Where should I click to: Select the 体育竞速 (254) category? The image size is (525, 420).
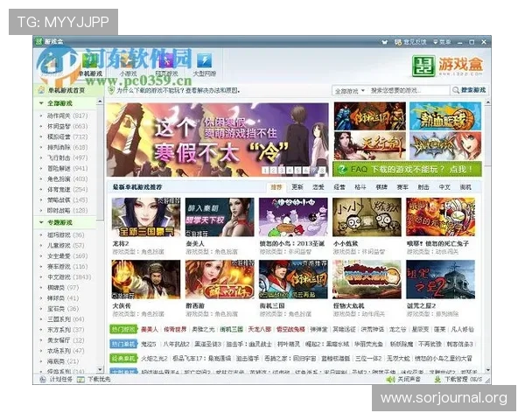tap(67, 190)
